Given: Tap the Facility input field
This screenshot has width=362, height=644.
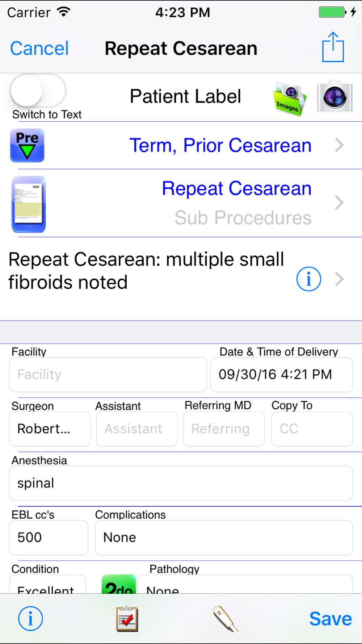Looking at the screenshot, I should pos(108,375).
